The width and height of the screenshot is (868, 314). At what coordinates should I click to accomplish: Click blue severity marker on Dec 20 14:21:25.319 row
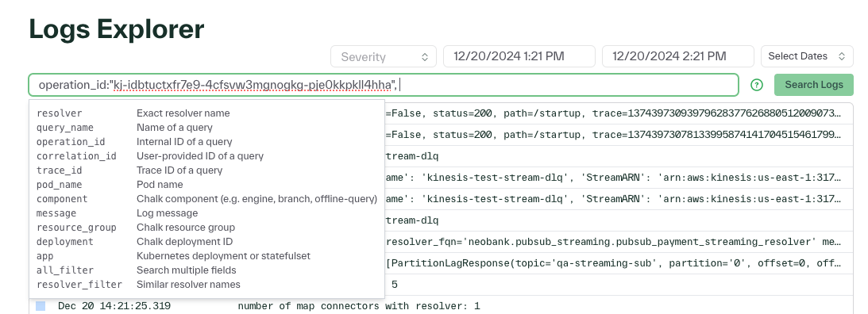pyautogui.click(x=41, y=306)
